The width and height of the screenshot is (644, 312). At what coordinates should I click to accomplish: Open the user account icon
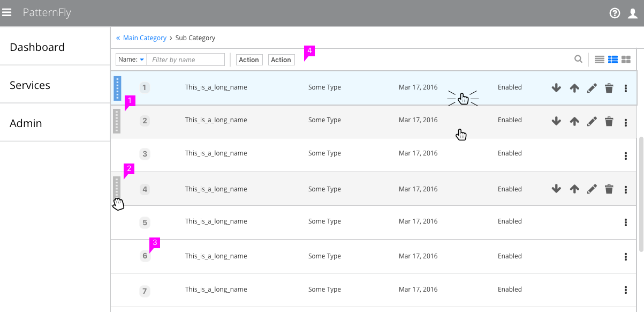633,13
